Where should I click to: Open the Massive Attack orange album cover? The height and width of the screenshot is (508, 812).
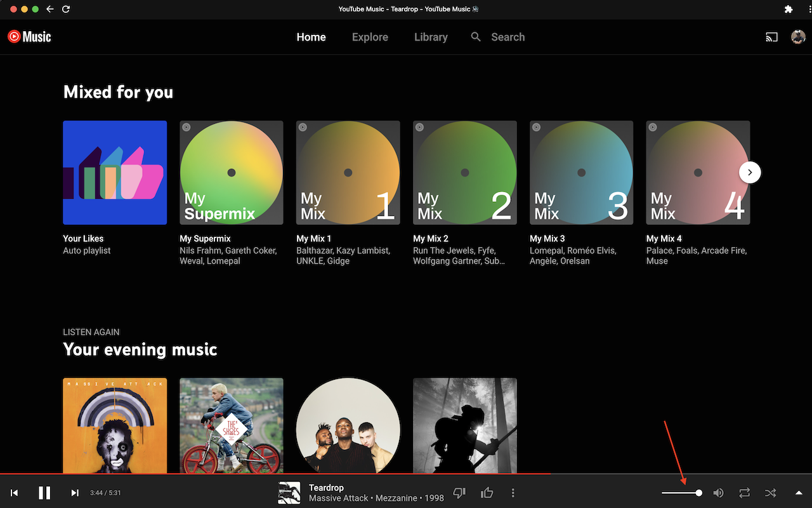(x=115, y=425)
